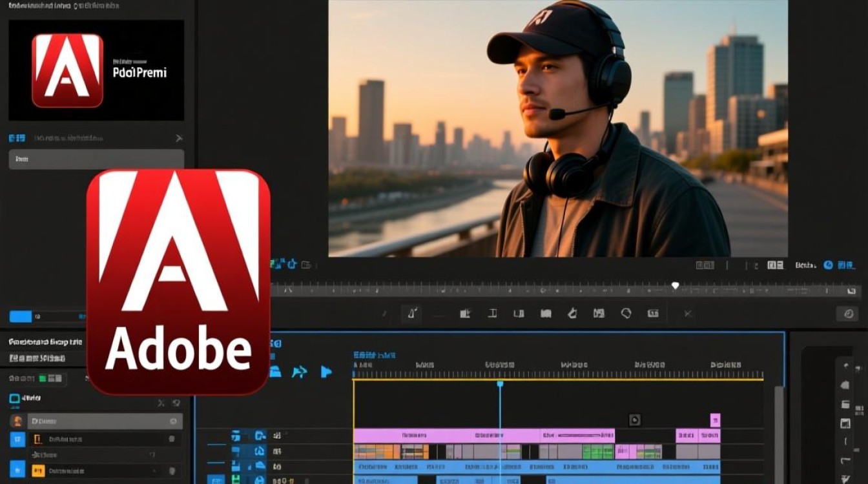
Task: Click the avatar icon on the selected project row
Action: pyautogui.click(x=17, y=421)
